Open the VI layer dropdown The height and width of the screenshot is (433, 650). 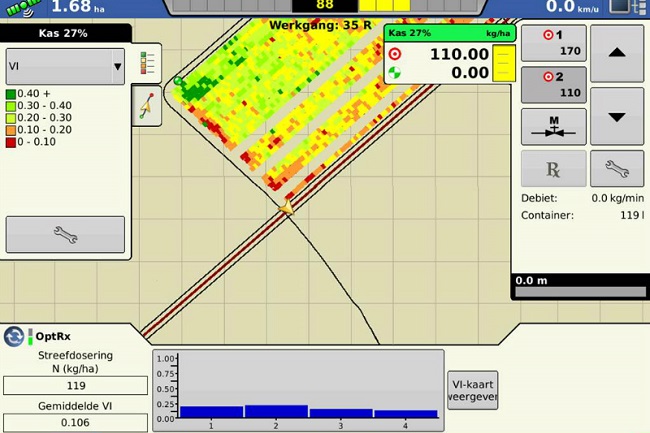coord(65,67)
